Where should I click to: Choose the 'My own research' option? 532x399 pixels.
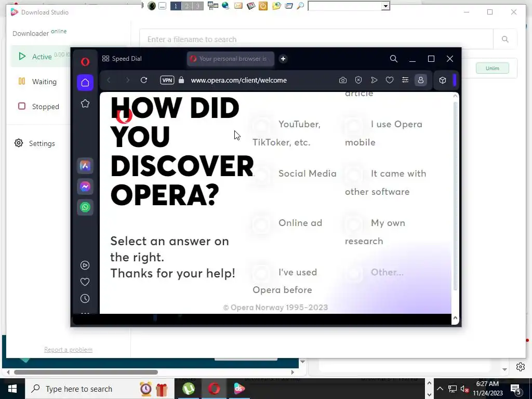(375, 232)
